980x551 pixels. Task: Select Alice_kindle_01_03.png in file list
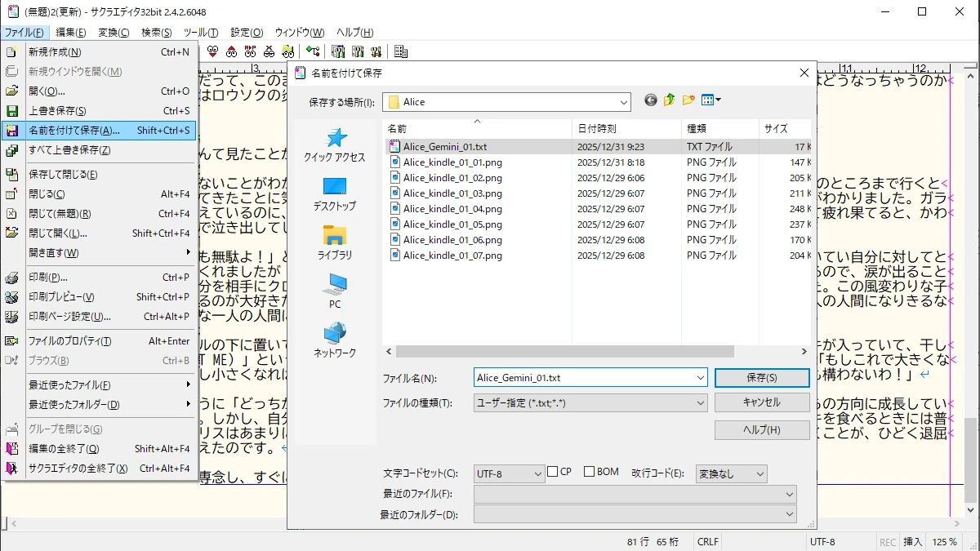click(x=452, y=193)
